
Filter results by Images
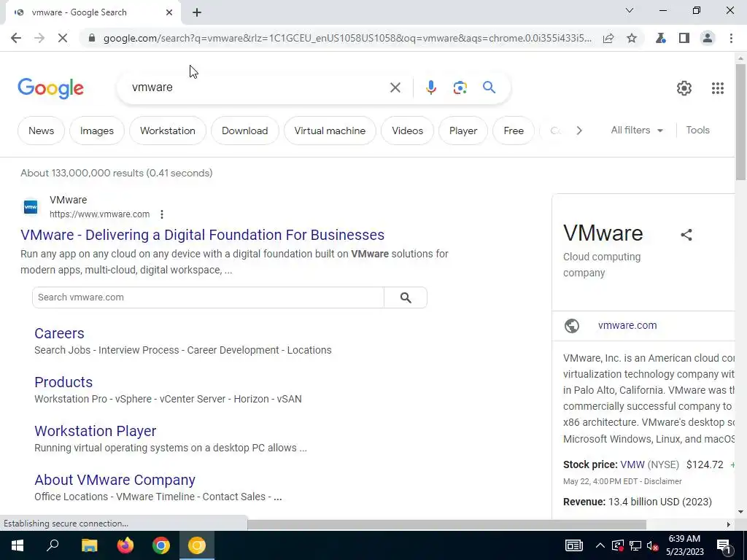pos(97,131)
